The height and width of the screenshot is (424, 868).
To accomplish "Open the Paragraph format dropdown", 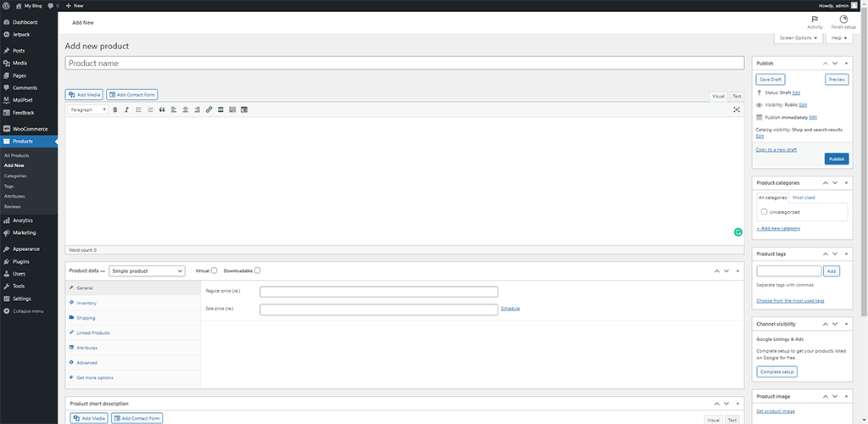I will (87, 109).
